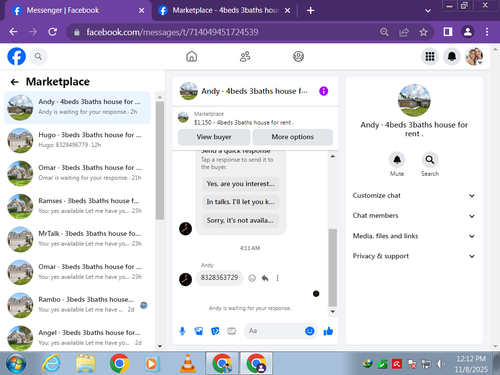Record a voice clip with the microphone icon
Screen dimensions: 500x375
click(x=182, y=331)
